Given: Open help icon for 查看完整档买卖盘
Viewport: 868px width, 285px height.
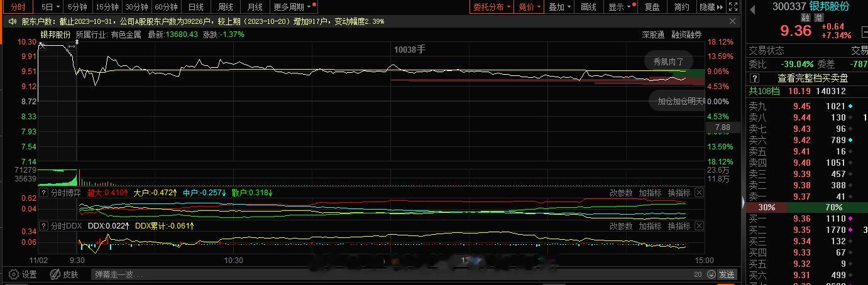Looking at the screenshot, I should click(x=755, y=78).
